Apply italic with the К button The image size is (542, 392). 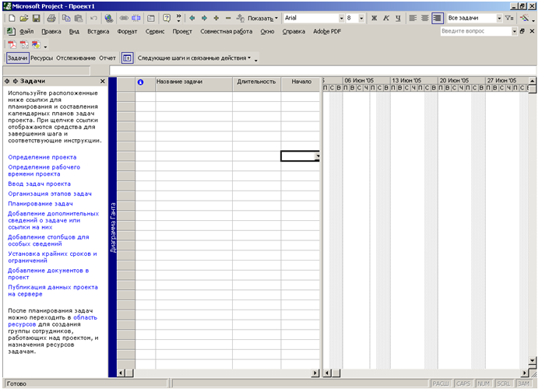386,18
